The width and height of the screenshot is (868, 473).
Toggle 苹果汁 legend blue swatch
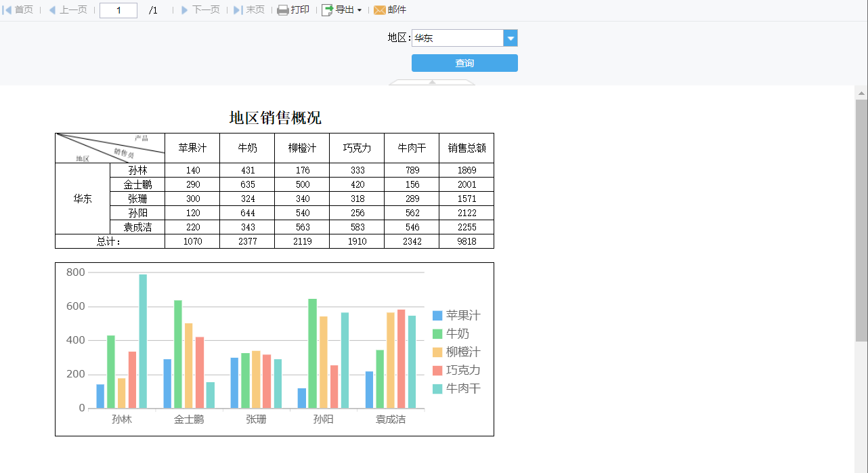(x=437, y=315)
